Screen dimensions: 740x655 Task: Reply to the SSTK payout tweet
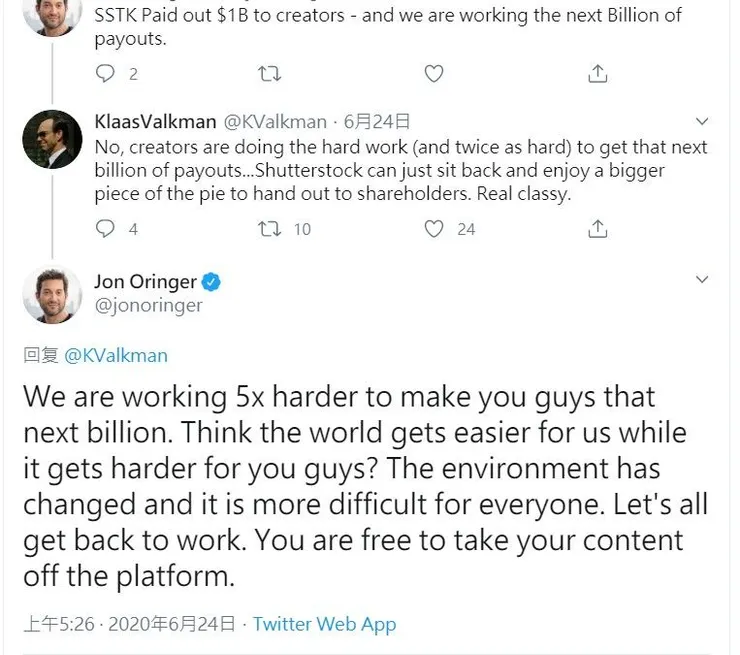click(x=106, y=73)
